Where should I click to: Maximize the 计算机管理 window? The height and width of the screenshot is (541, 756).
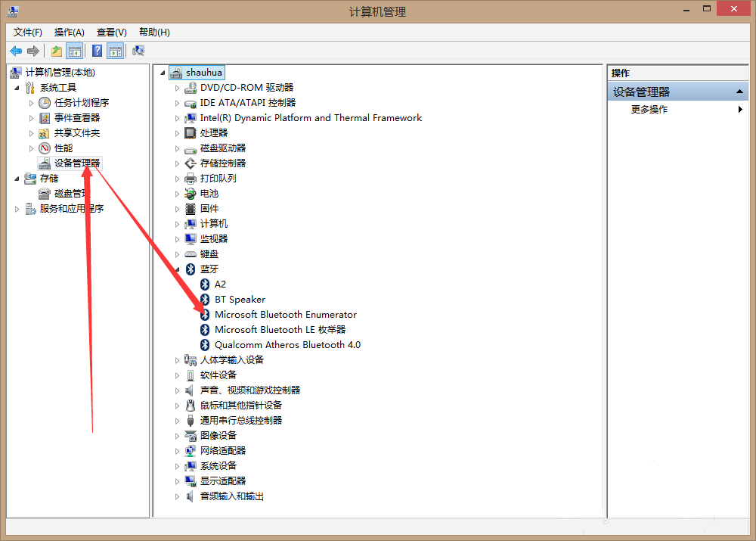707,8
